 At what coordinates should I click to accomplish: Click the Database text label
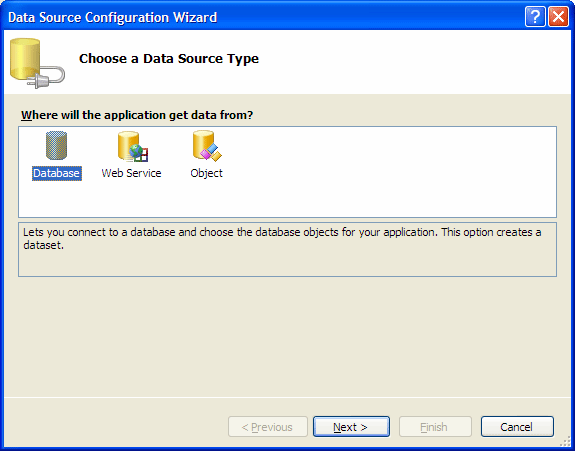click(x=56, y=173)
